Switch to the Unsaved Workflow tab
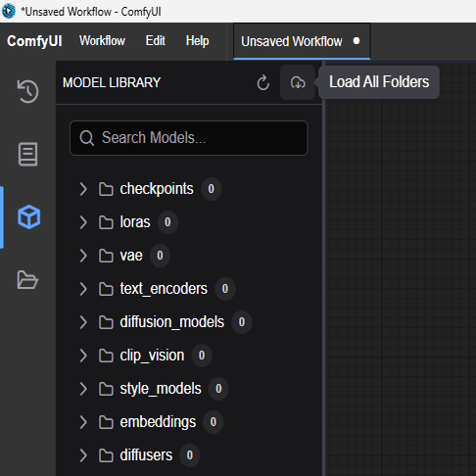Screen dimensions: 476x476 (302, 41)
